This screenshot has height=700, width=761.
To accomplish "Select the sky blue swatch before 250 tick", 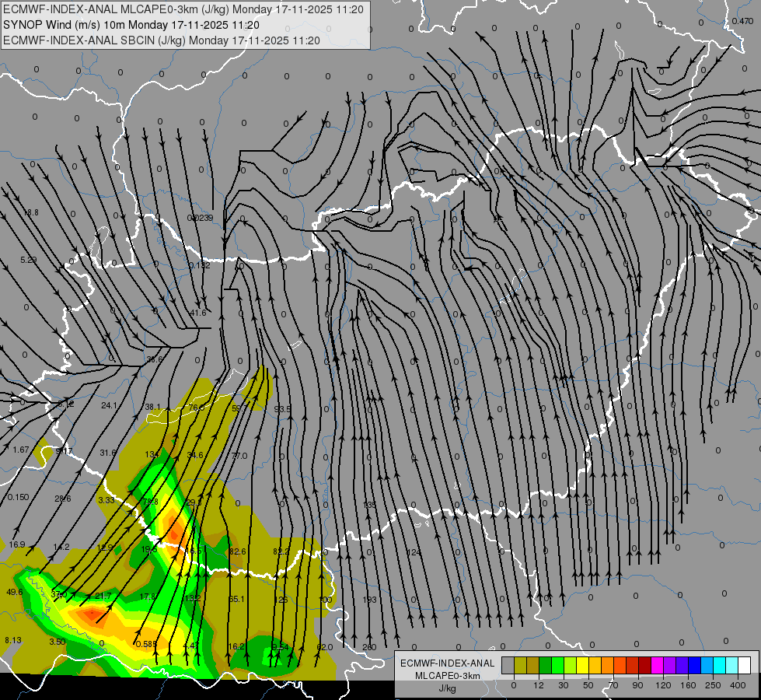I will [707, 665].
